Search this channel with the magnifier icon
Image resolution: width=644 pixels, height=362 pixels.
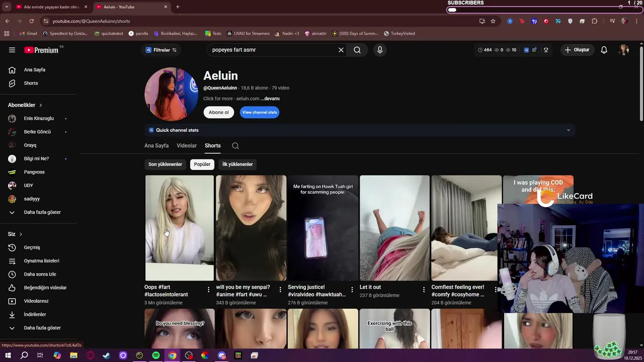point(235,146)
